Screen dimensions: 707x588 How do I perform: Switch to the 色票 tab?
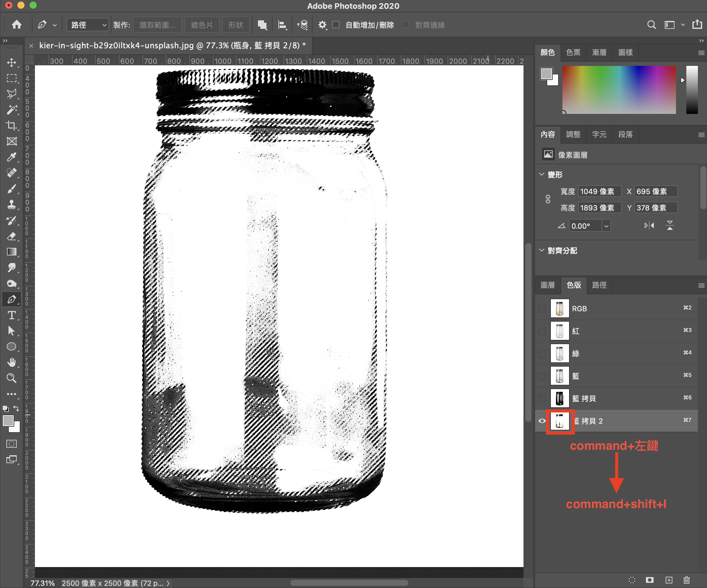pos(573,53)
